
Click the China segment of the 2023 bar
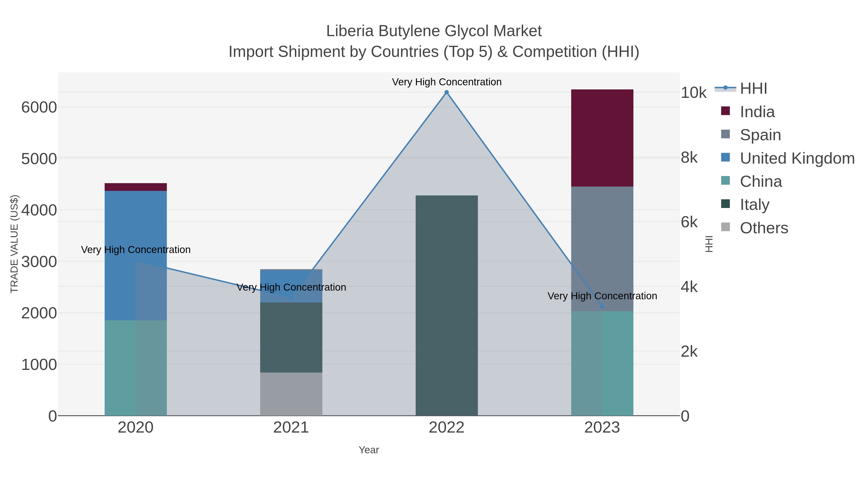coord(602,363)
